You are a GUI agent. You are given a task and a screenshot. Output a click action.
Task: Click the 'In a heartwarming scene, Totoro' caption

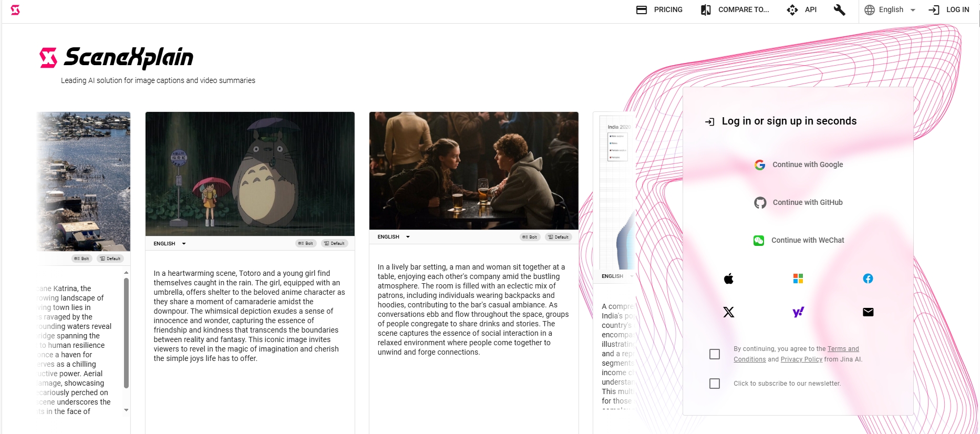[x=250, y=316]
